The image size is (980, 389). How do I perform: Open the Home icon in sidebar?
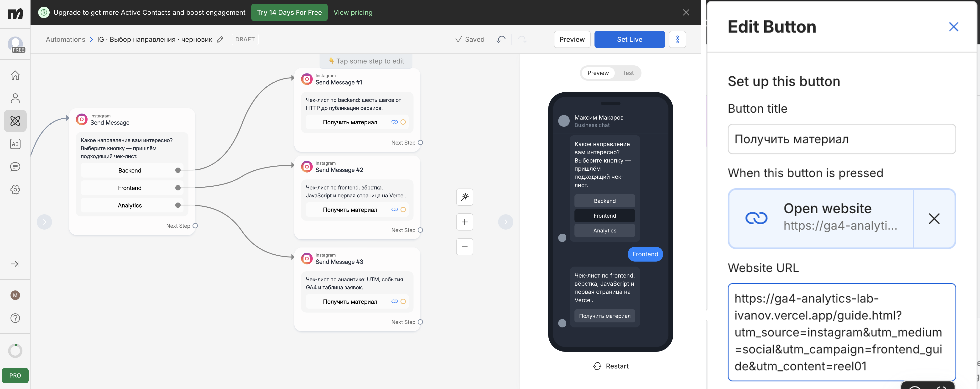click(x=15, y=75)
